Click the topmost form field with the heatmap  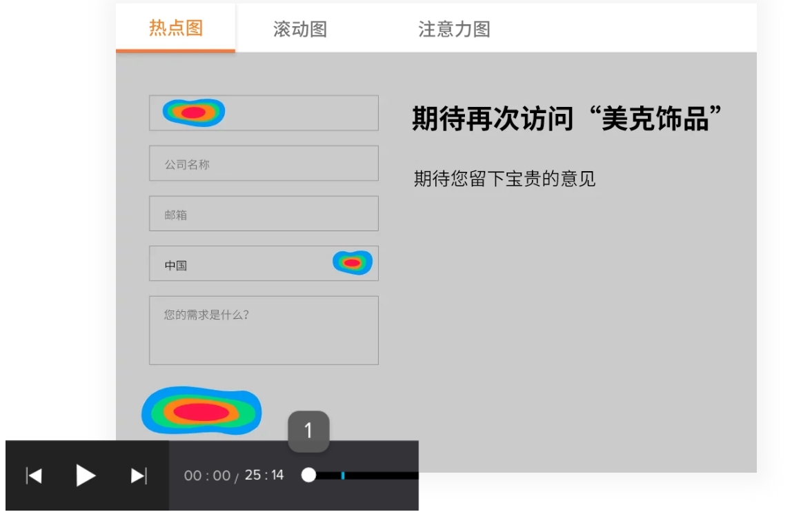click(264, 112)
